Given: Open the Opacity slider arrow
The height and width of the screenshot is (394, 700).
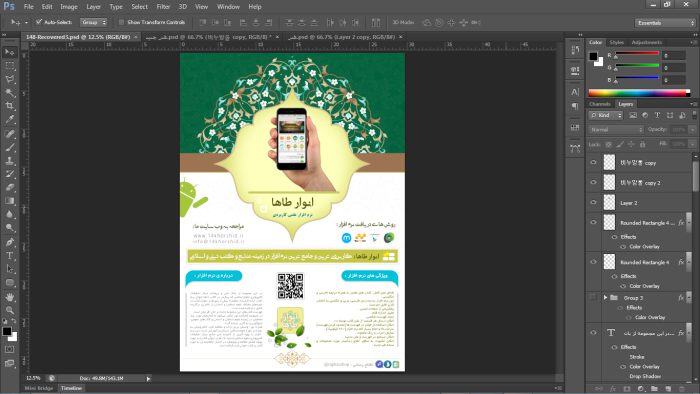Looking at the screenshot, I should pos(692,129).
